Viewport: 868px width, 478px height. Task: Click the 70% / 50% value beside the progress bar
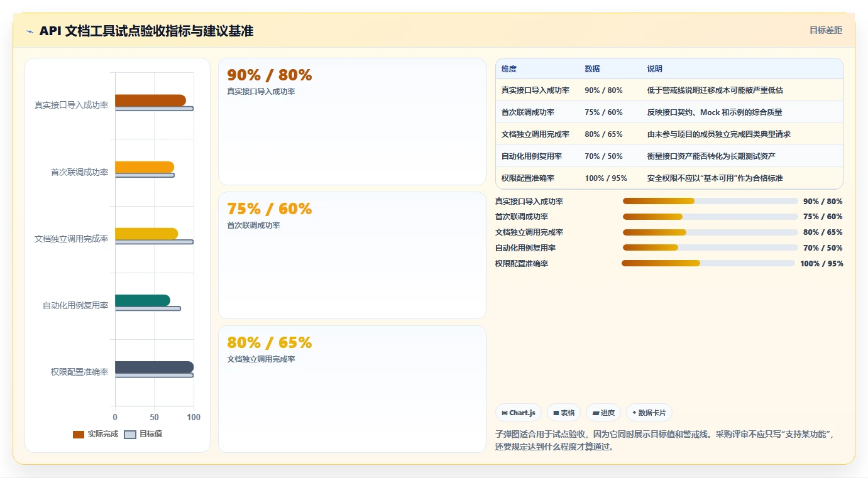click(x=823, y=248)
